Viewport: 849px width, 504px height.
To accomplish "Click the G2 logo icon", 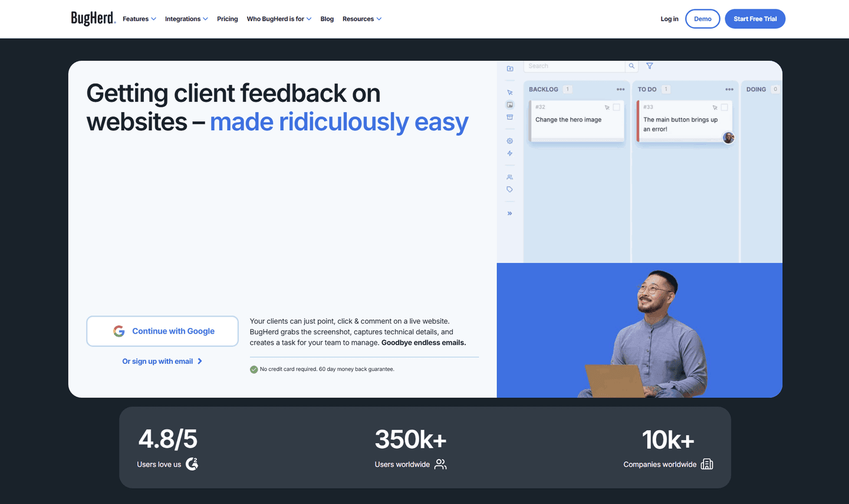I will pos(192,464).
